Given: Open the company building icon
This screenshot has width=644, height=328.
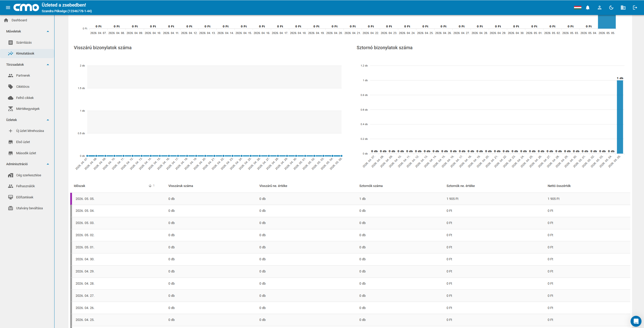Looking at the screenshot, I should [x=623, y=8].
